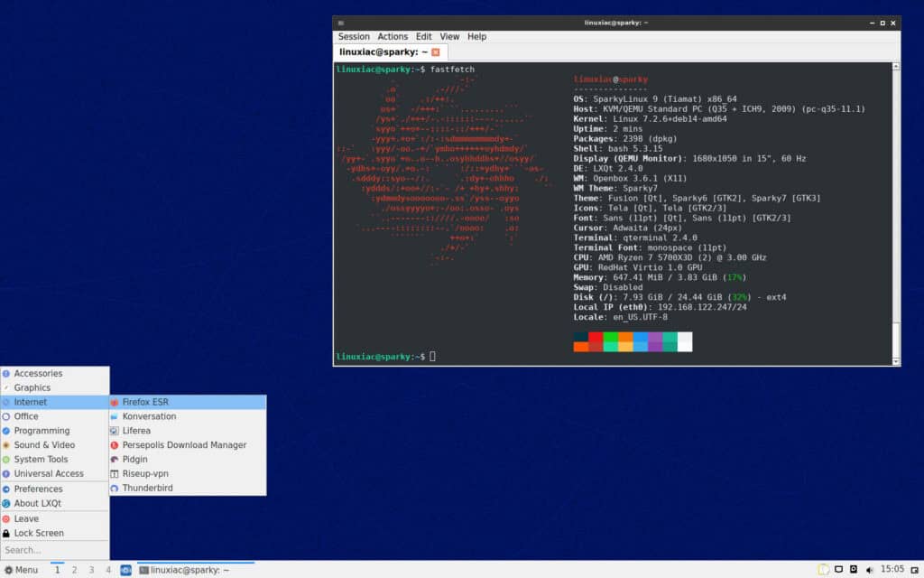Focus the menu Search field
The width and height of the screenshot is (924, 578).
[55, 550]
